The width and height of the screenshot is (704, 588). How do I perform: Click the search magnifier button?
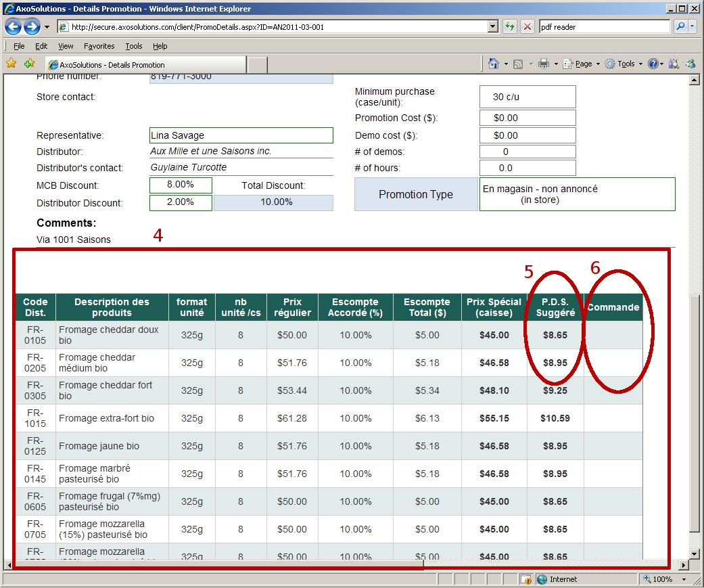tap(680, 26)
